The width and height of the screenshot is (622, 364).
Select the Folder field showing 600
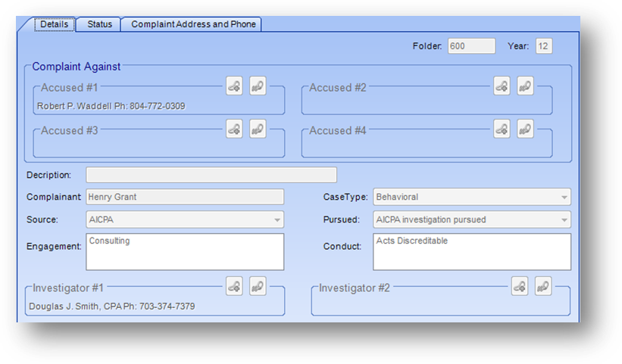472,46
